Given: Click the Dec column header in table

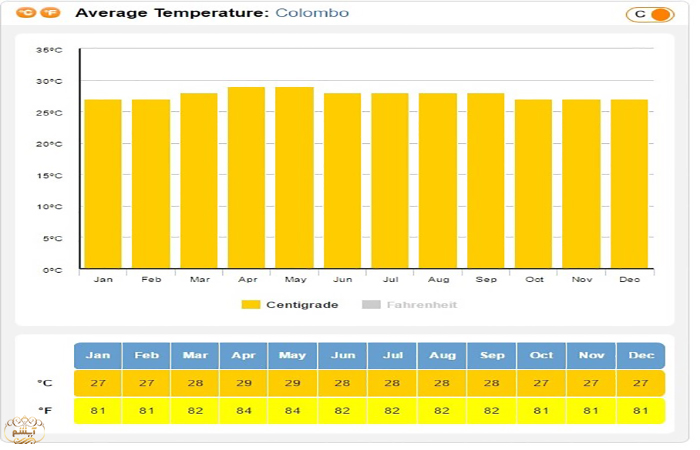Looking at the screenshot, I should [x=639, y=356].
